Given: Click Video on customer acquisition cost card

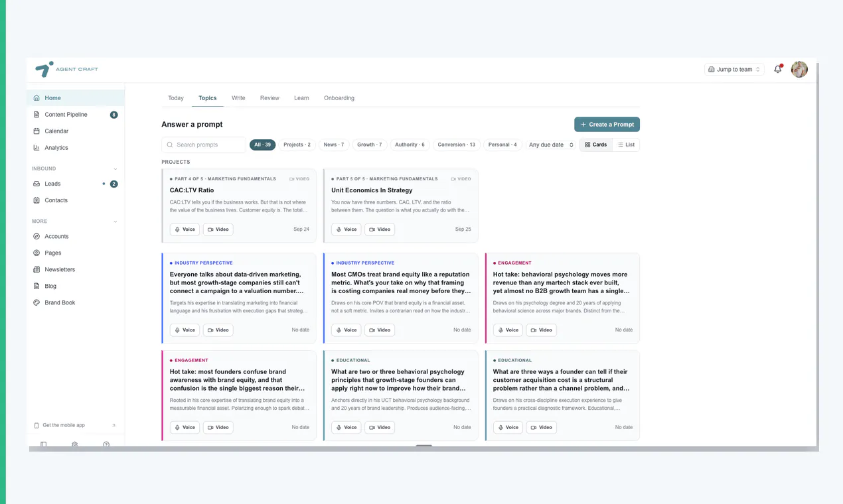Looking at the screenshot, I should (541, 427).
